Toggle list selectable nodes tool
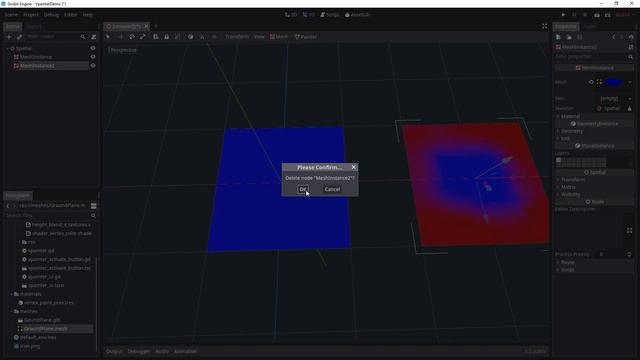Viewport: 640px width, 360px height. [156, 37]
